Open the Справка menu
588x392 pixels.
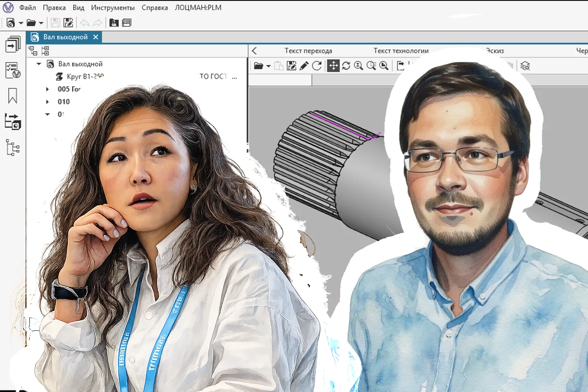pyautogui.click(x=155, y=8)
